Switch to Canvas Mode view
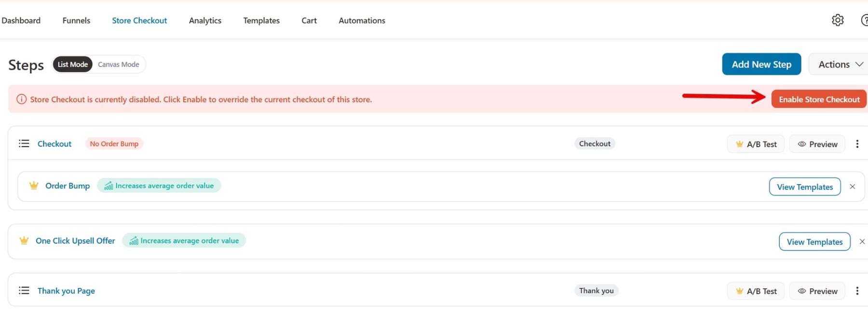Image resolution: width=868 pixels, height=310 pixels. tap(119, 64)
